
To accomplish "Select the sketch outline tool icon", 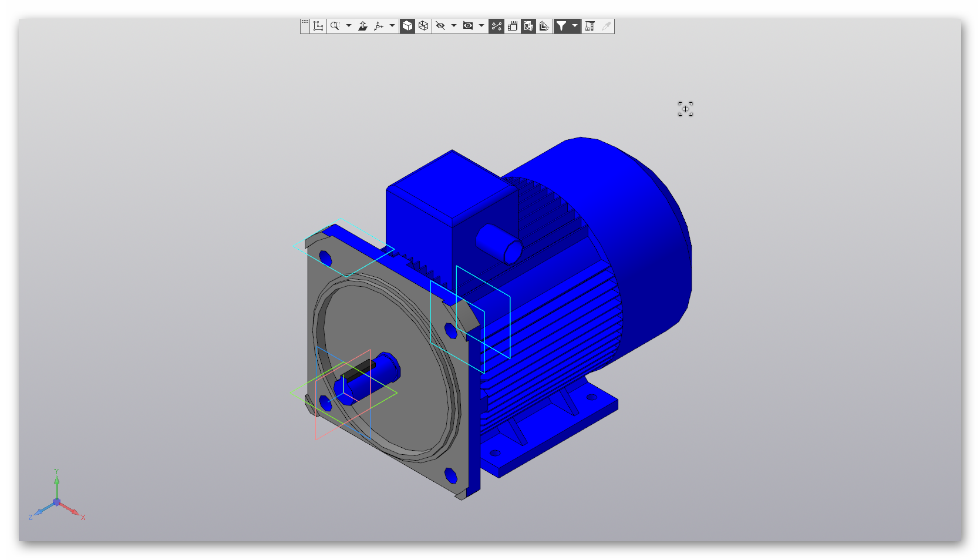I will click(318, 26).
